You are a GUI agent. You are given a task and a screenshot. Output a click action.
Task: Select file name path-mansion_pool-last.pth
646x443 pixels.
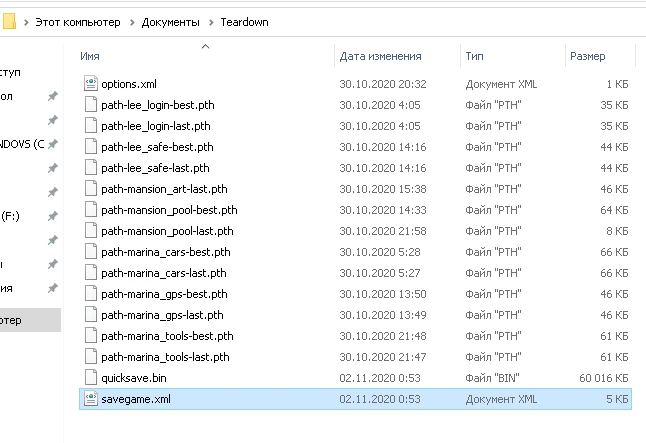click(x=167, y=231)
